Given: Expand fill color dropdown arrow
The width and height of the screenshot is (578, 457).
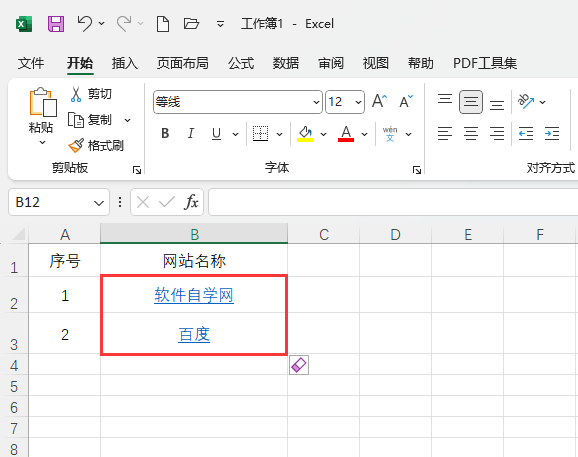Looking at the screenshot, I should point(324,134).
